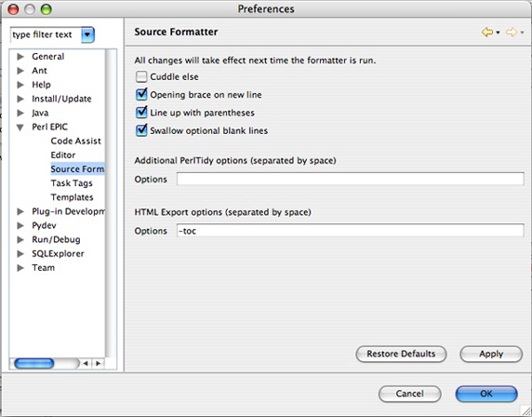532x417 pixels.
Task: Uncheck Opening brace on new line
Action: (141, 94)
